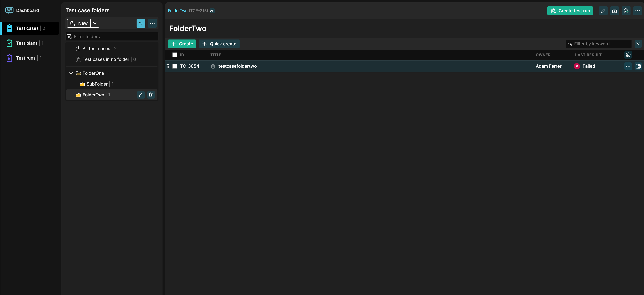644x295 pixels.
Task: Select All test cases entry
Action: [112, 49]
